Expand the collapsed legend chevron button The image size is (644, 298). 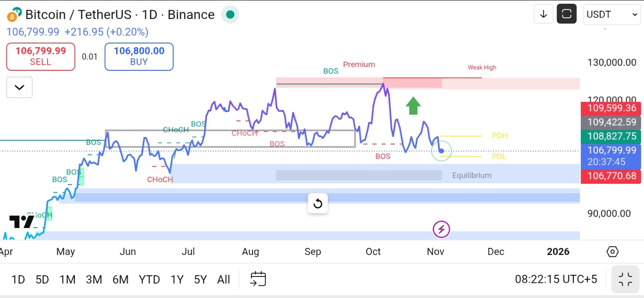(x=19, y=88)
